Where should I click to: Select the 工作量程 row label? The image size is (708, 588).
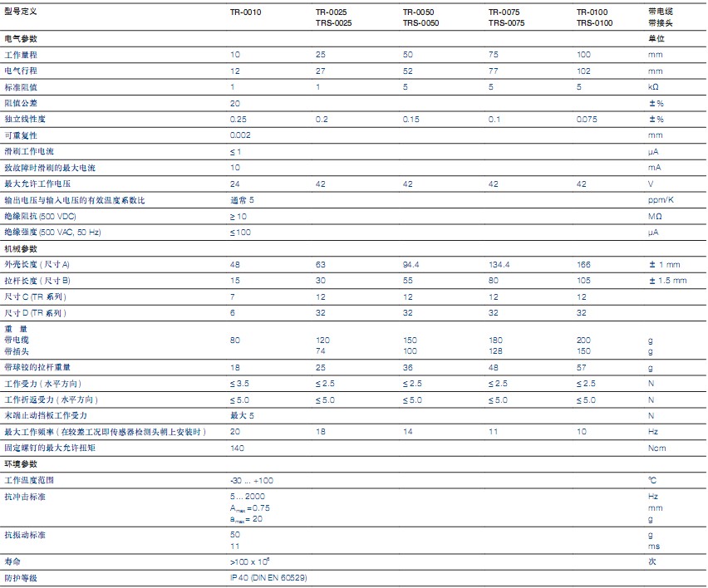21,55
